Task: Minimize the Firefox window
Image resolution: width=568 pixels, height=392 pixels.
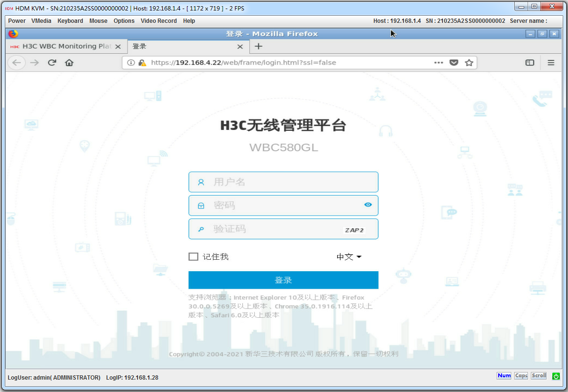Action: tap(530, 34)
